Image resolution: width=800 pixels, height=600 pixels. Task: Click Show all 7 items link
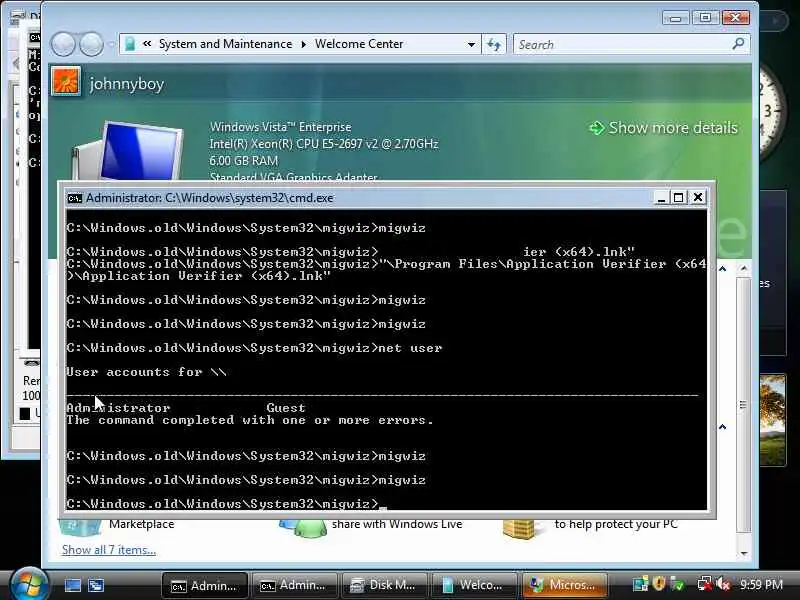coord(109,550)
